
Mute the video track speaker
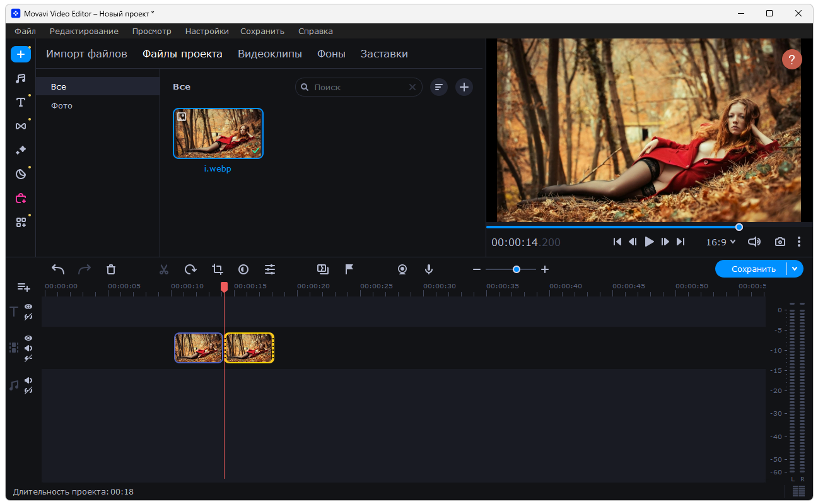click(x=28, y=348)
